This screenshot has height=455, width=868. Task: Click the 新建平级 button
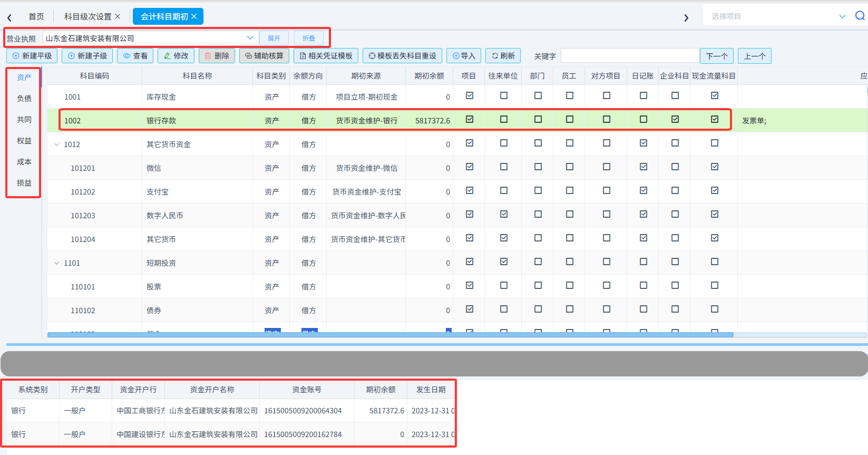(32, 56)
